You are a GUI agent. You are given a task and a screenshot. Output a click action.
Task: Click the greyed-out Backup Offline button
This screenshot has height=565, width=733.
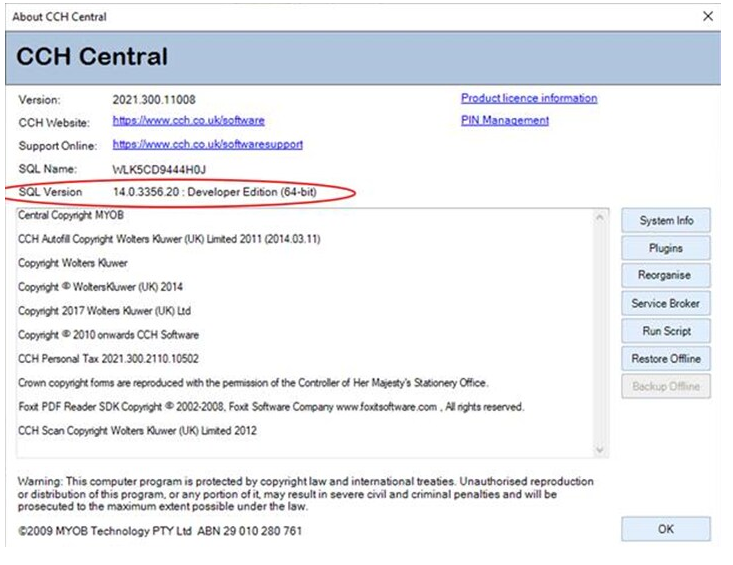coord(665,387)
